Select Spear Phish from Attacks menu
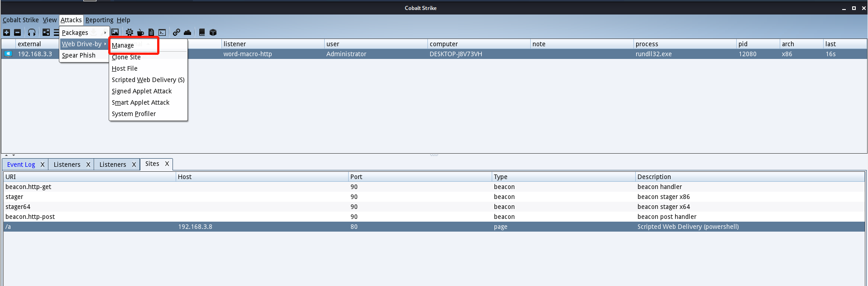Screen dimensions: 868x286 click(x=84, y=55)
